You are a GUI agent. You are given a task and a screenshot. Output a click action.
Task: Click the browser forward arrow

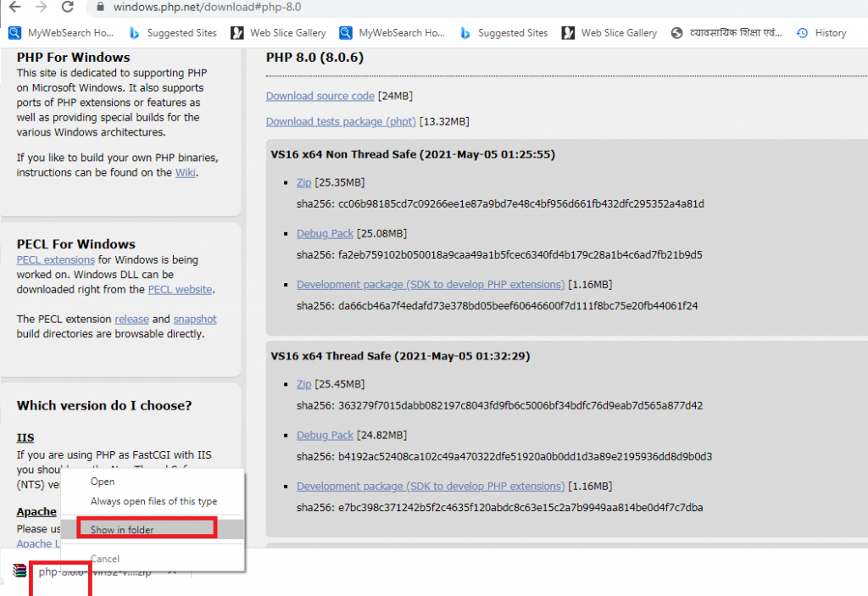tap(42, 7)
